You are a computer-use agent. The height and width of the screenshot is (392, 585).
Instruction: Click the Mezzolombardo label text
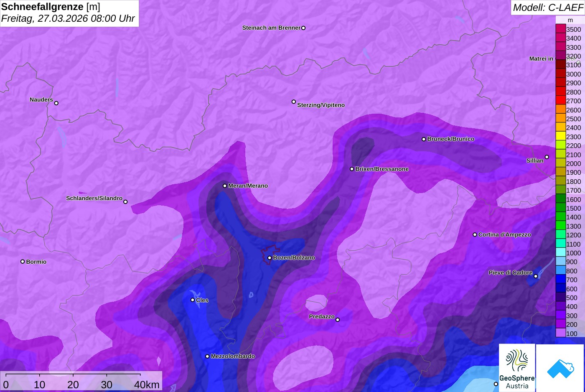point(233,356)
